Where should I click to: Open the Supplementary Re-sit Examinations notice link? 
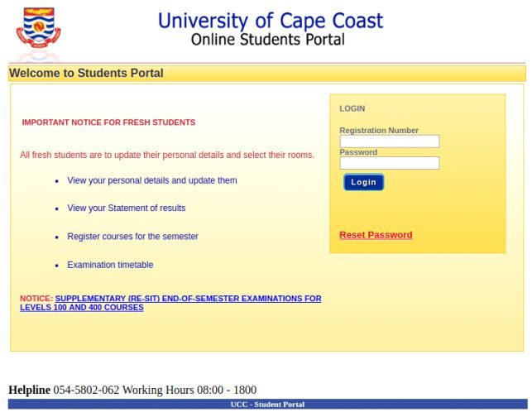click(170, 303)
